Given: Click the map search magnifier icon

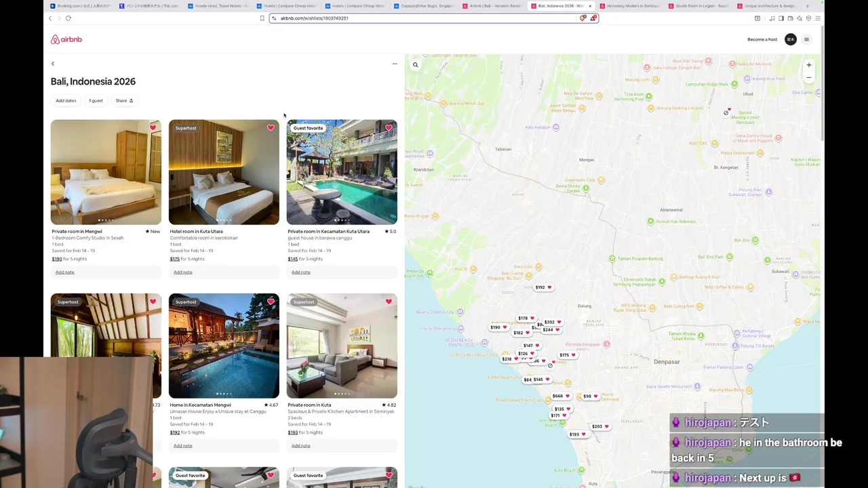Looking at the screenshot, I should (416, 65).
